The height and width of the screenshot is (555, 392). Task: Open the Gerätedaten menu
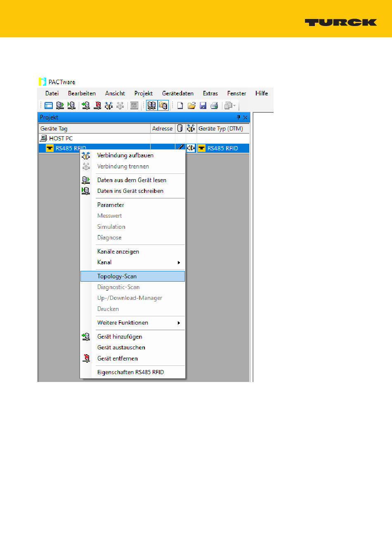point(178,93)
